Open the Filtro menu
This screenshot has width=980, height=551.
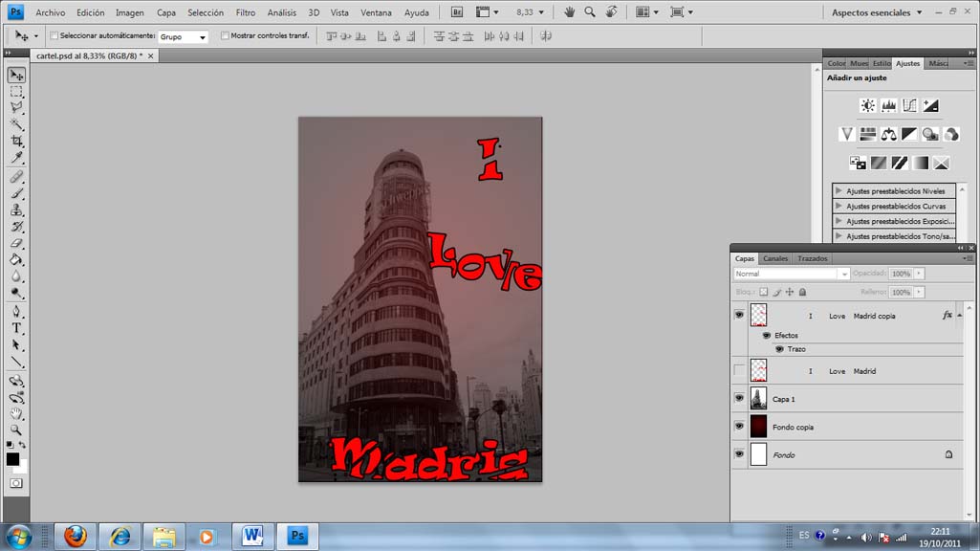245,12
